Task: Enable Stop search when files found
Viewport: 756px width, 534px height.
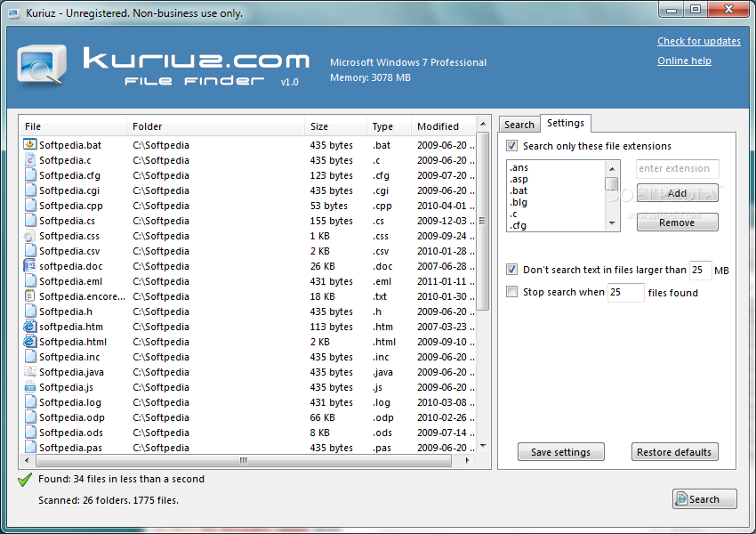Action: coord(512,292)
